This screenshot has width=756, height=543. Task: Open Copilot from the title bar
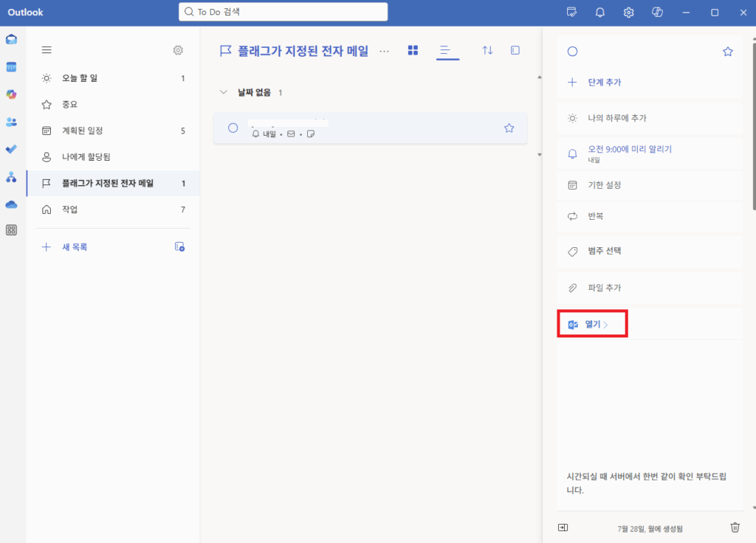coord(657,13)
